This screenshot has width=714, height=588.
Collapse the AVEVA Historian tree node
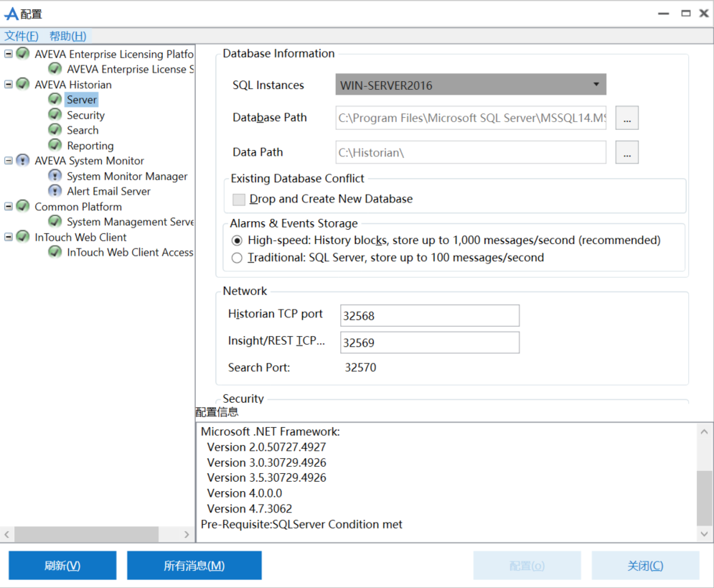(9, 84)
